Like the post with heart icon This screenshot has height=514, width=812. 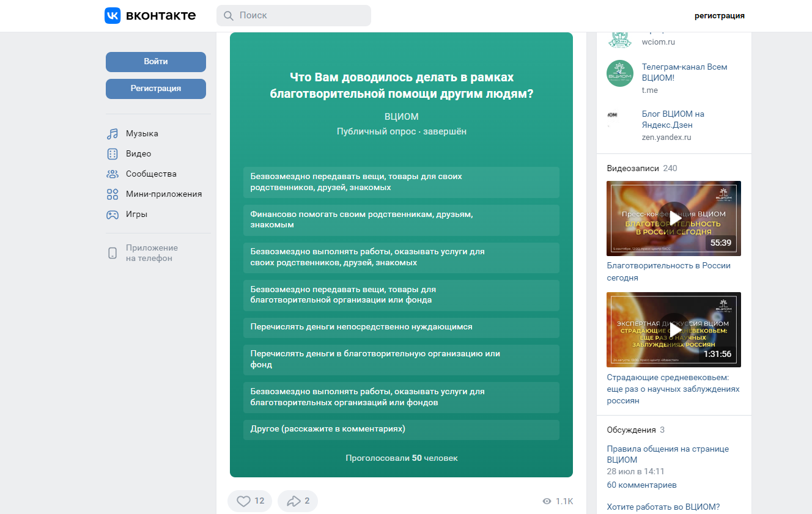[x=244, y=501]
